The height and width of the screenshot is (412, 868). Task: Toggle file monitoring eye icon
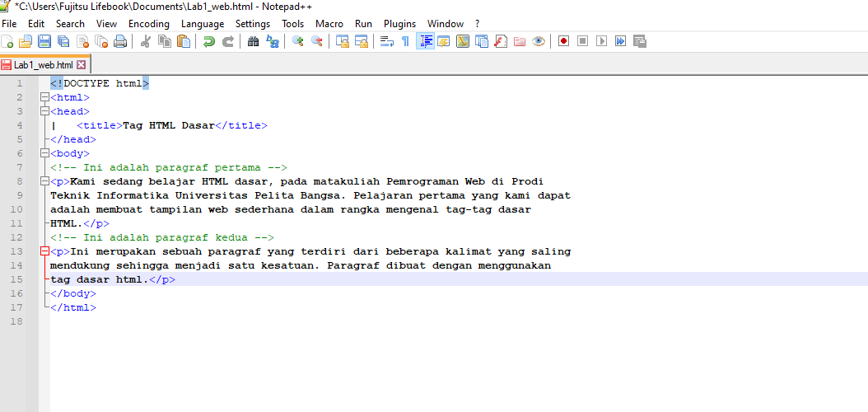tap(538, 41)
